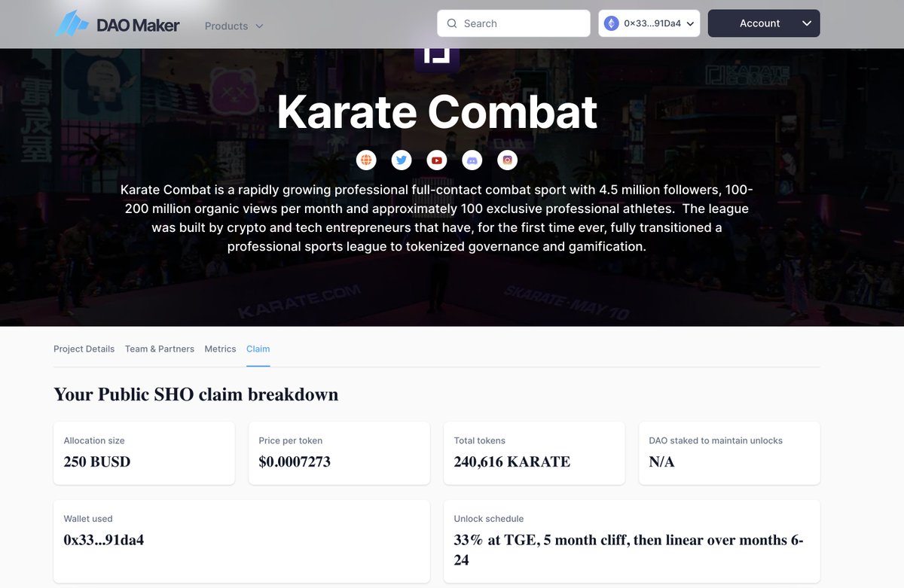Viewport: 904px width, 588px height.
Task: Open Karate Combat's Twitter icon link
Action: pyautogui.click(x=402, y=160)
